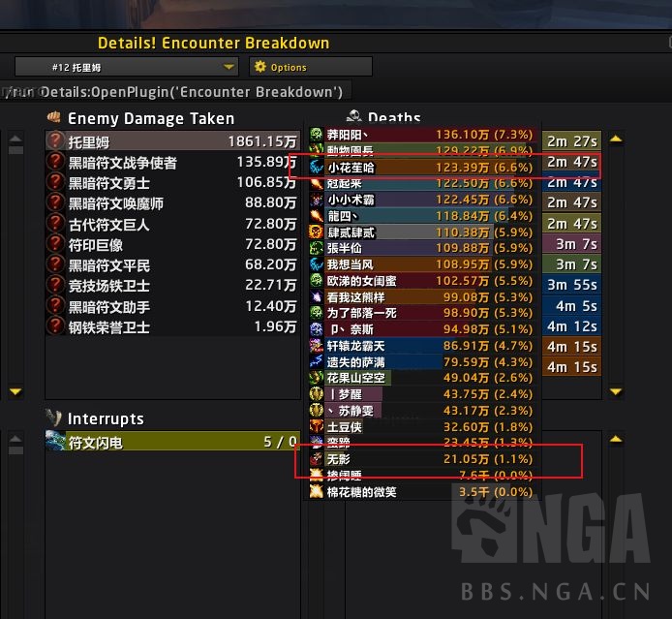Click the class icon for 为了部落一死
The height and width of the screenshot is (619, 672).
(317, 313)
